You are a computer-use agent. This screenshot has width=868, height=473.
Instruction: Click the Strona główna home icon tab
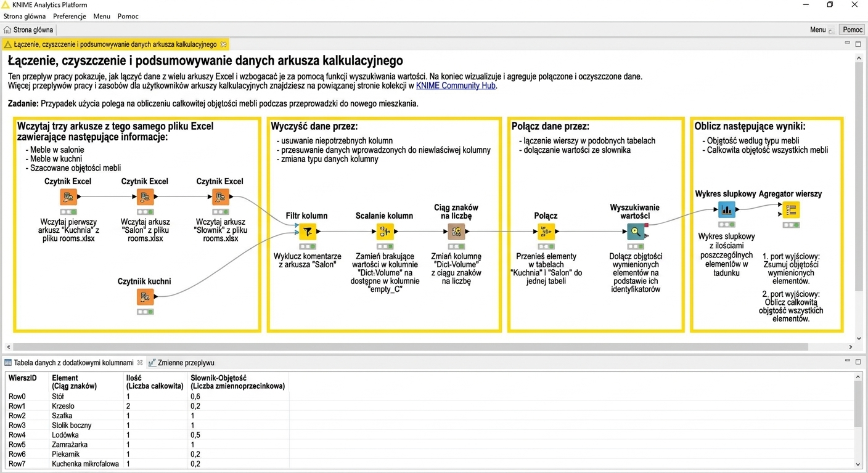7,30
